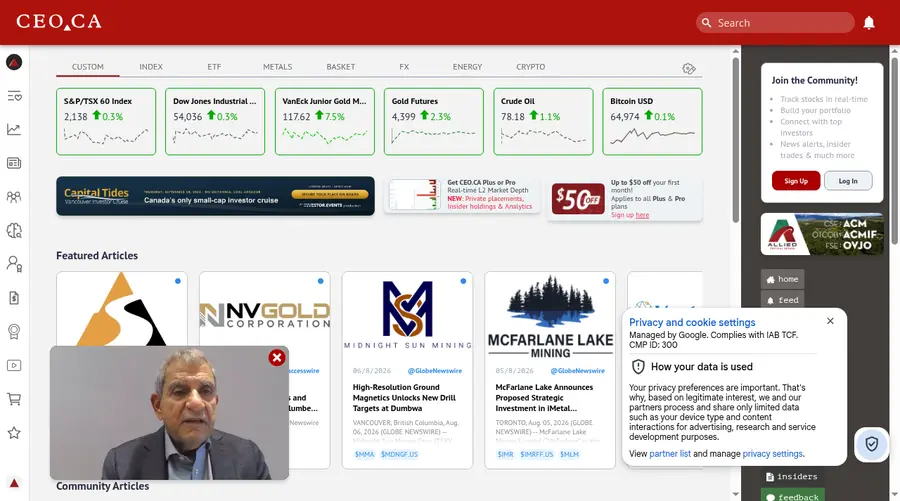The height and width of the screenshot is (501, 900).
Task: Open ticker settings gear icon
Action: coord(689,69)
